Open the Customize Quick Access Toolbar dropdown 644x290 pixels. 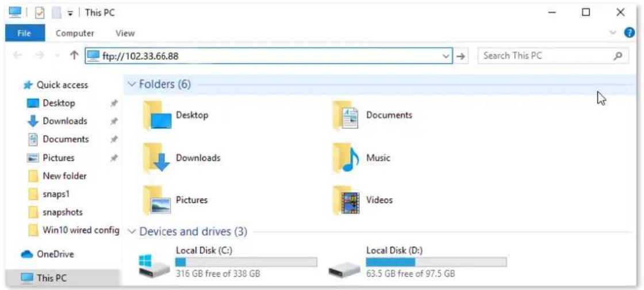70,13
